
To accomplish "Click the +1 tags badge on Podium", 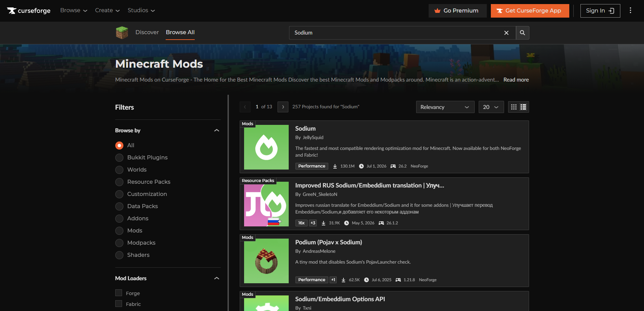I will click(333, 280).
